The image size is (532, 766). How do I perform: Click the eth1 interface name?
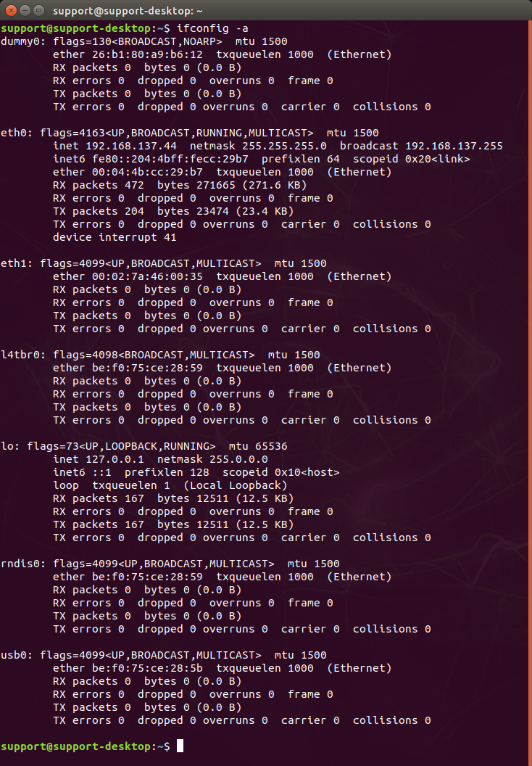coord(14,263)
